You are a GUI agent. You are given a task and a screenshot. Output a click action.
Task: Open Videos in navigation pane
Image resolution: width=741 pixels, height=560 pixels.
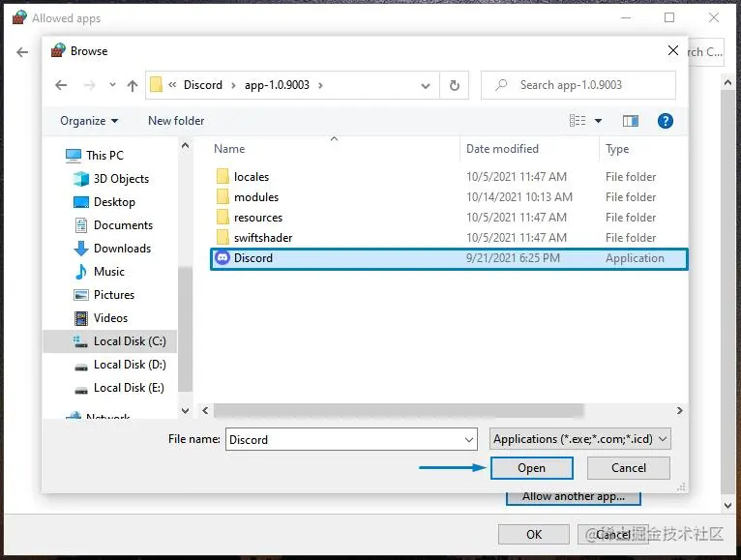(101, 317)
